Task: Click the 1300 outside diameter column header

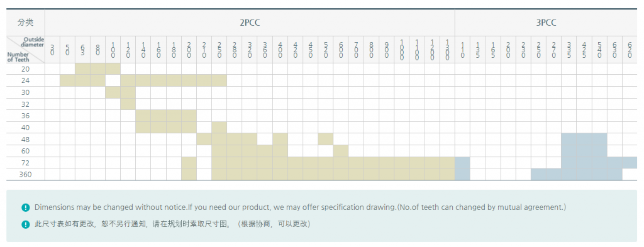Action: click(x=447, y=50)
